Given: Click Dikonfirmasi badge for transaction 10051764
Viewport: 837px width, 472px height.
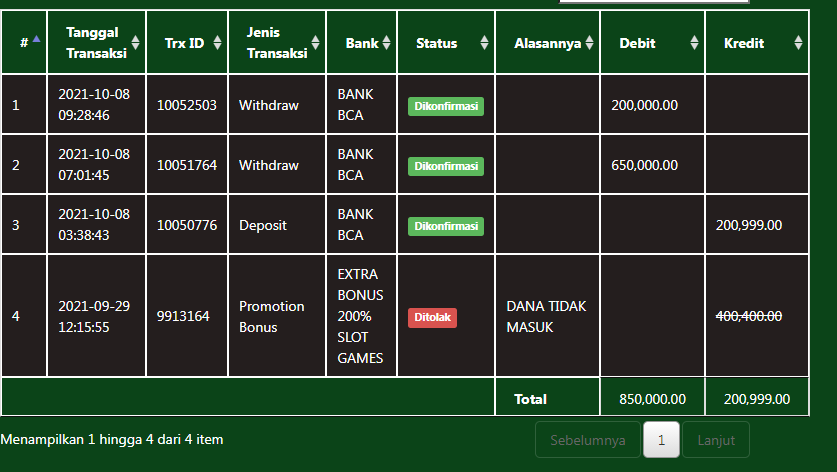Looking at the screenshot, I should [445, 166].
